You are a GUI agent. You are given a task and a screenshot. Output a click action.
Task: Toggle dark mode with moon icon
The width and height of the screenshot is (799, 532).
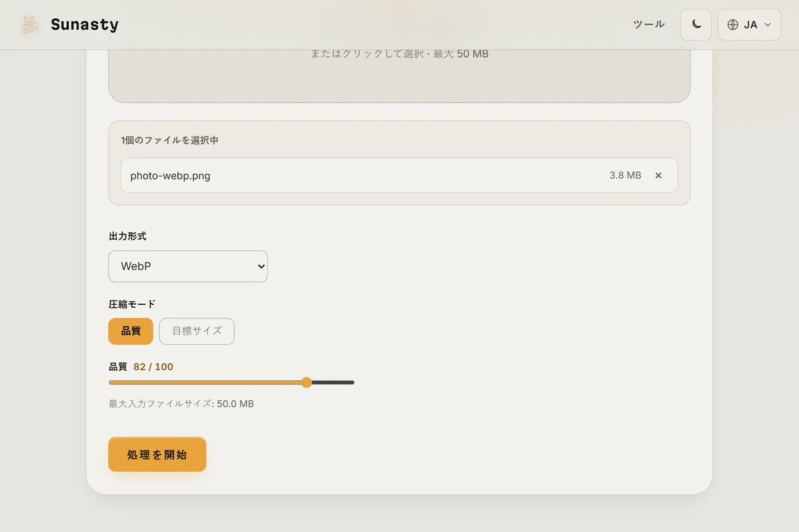696,25
